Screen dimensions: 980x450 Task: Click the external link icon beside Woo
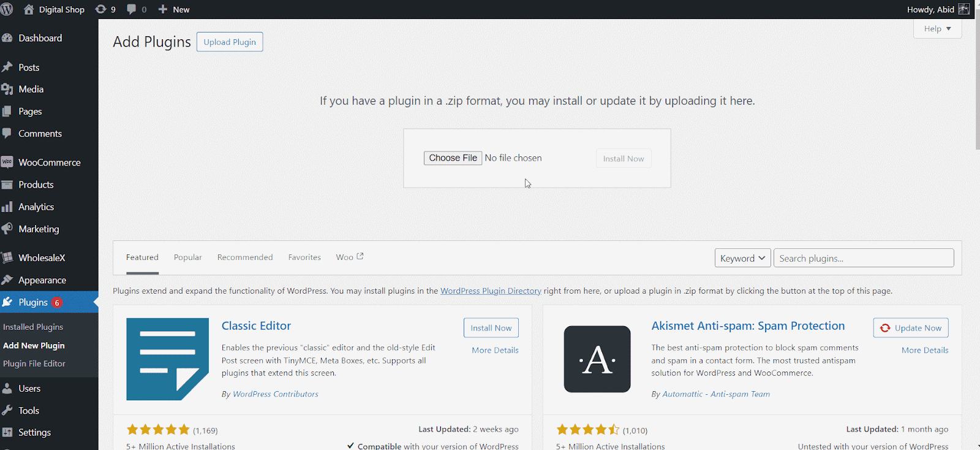click(360, 256)
